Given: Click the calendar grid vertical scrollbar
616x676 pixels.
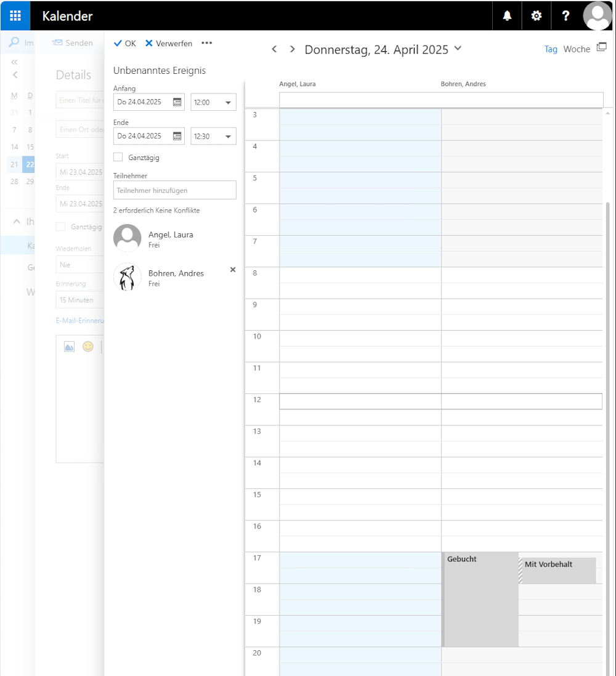Looking at the screenshot, I should pyautogui.click(x=607, y=438).
